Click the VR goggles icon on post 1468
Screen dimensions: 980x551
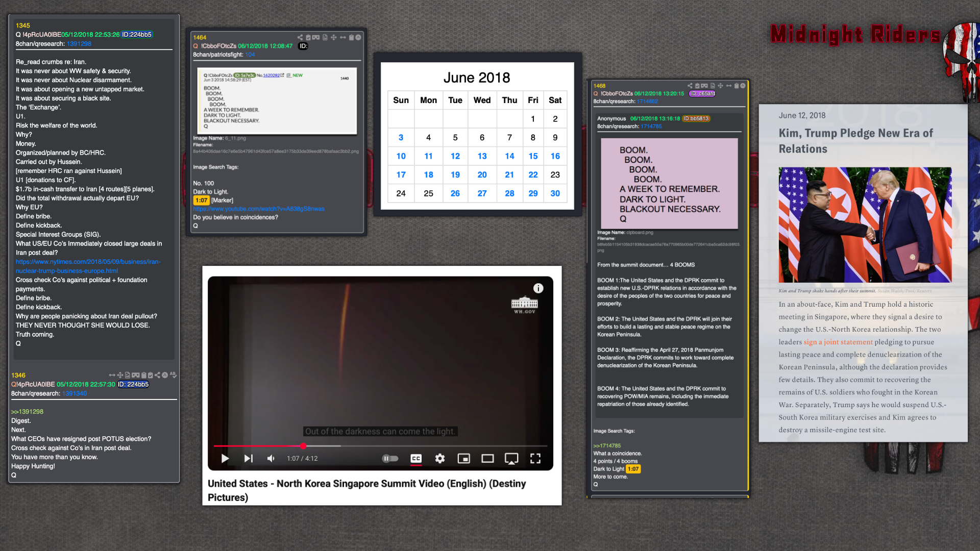pyautogui.click(x=704, y=86)
